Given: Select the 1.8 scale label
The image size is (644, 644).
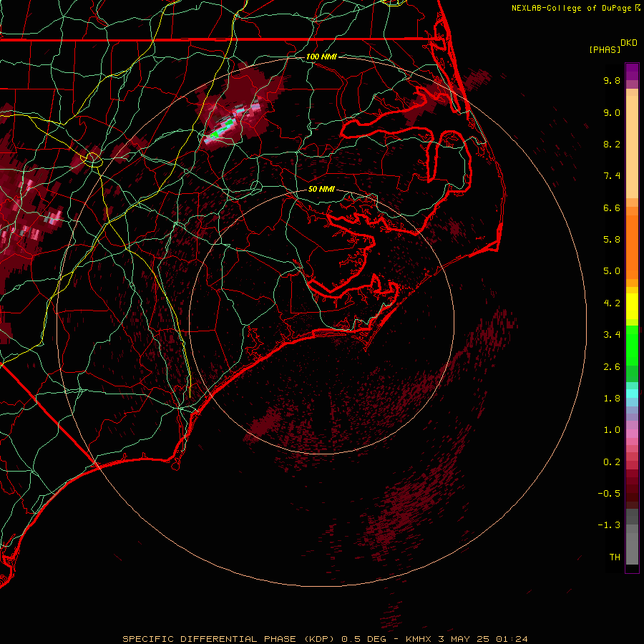Looking at the screenshot, I should tap(612, 399).
